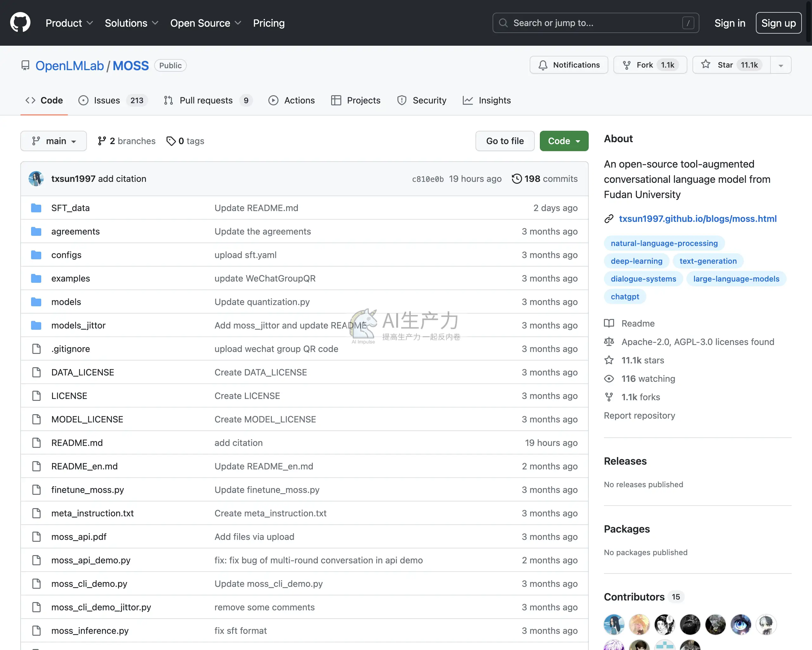Open the c810e0b commit hash

428,179
